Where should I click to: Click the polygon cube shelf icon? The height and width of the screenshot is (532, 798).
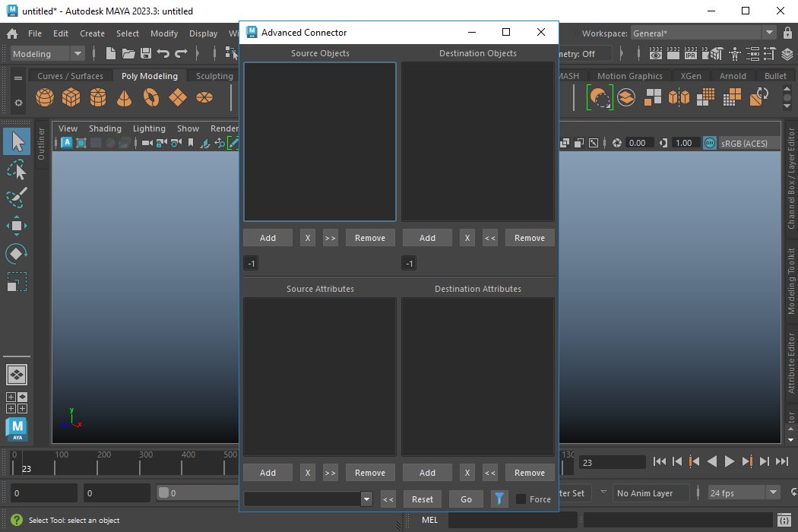click(x=71, y=98)
